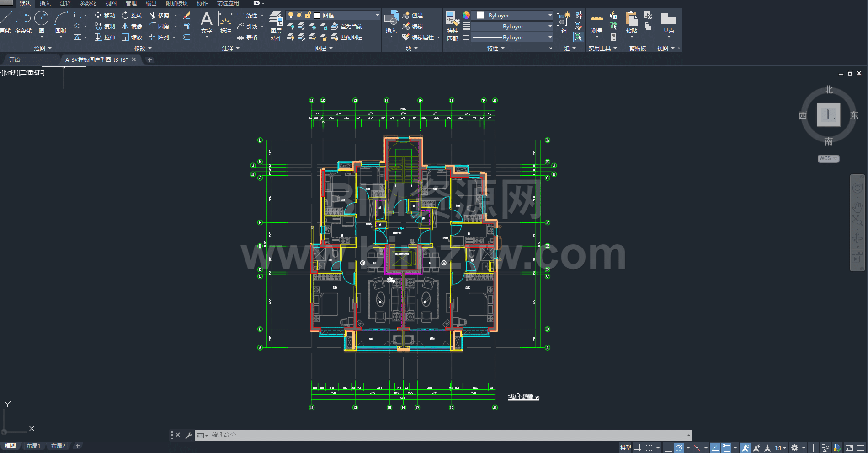The height and width of the screenshot is (453, 868).
Task: Open the 注释 (Annotate) ribbon tab
Action: [65, 3]
